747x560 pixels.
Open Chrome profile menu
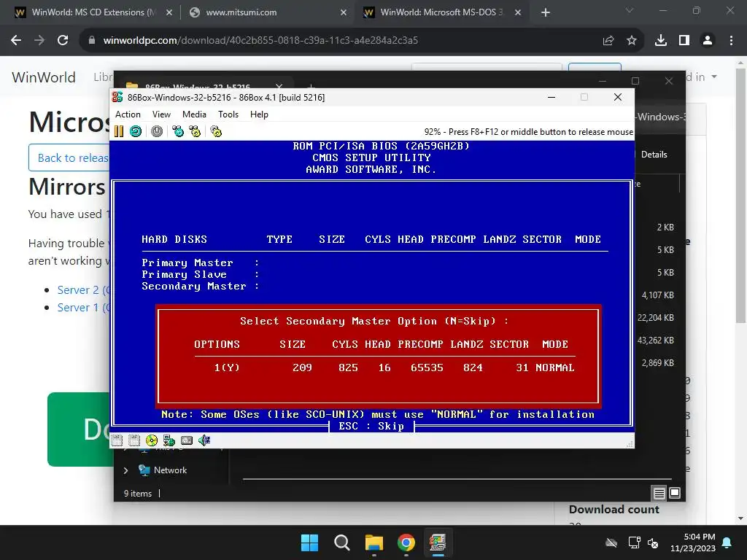tap(708, 41)
